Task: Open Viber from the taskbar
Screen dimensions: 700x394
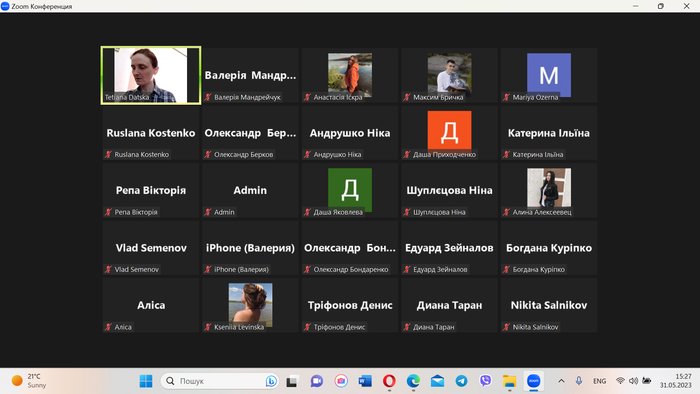Action: tap(485, 381)
